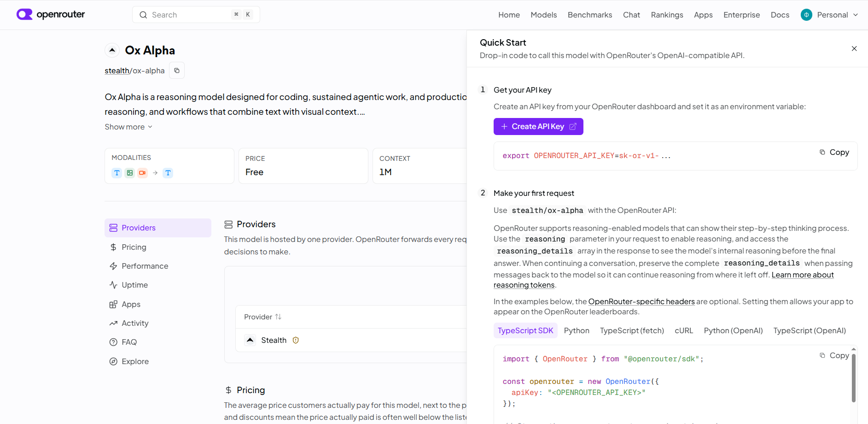Click the text output modality icon

coord(168,173)
